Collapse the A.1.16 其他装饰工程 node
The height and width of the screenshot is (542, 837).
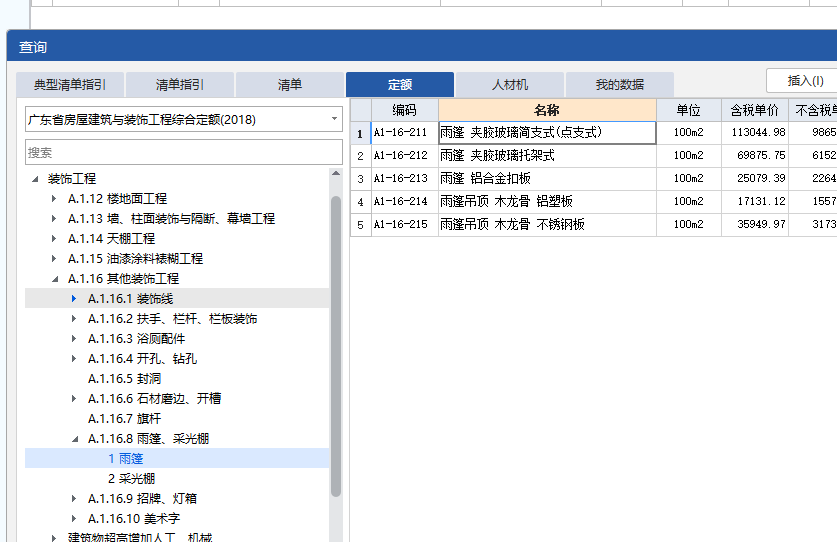tap(55, 279)
